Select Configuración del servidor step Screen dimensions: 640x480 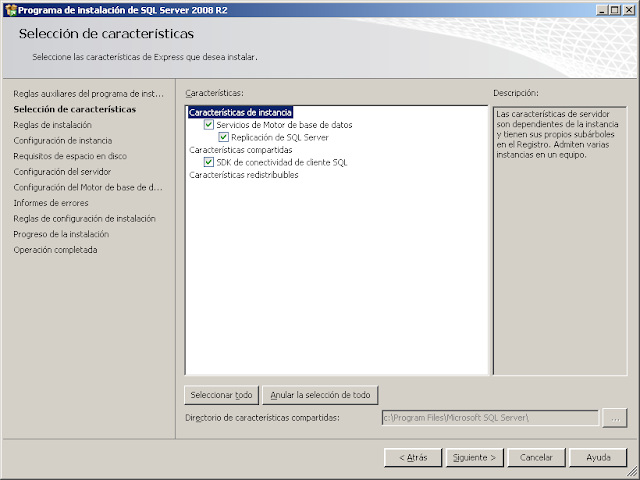tap(62, 172)
